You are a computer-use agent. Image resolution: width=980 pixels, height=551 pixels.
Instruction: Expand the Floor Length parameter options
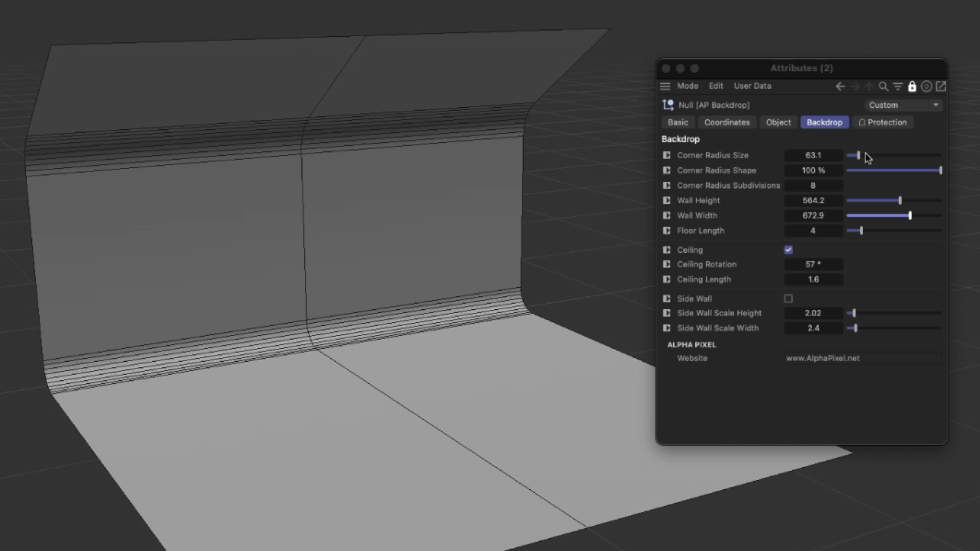(x=666, y=231)
